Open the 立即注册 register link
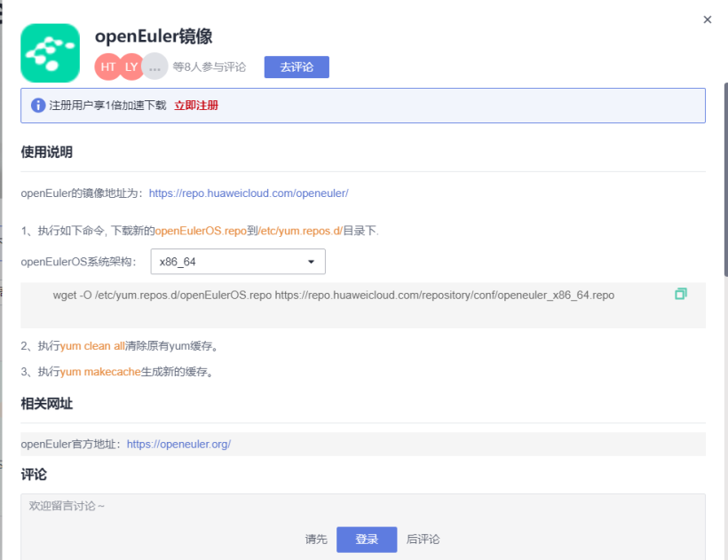The image size is (728, 560). [x=196, y=106]
